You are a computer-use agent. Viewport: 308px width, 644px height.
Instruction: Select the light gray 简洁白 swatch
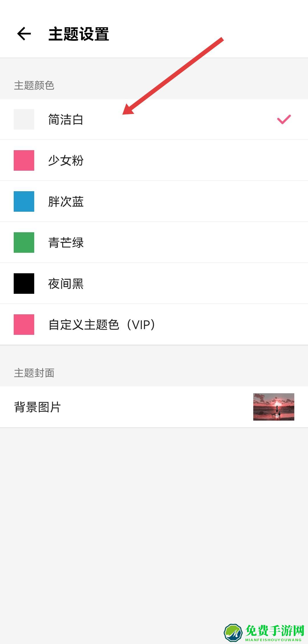point(24,119)
